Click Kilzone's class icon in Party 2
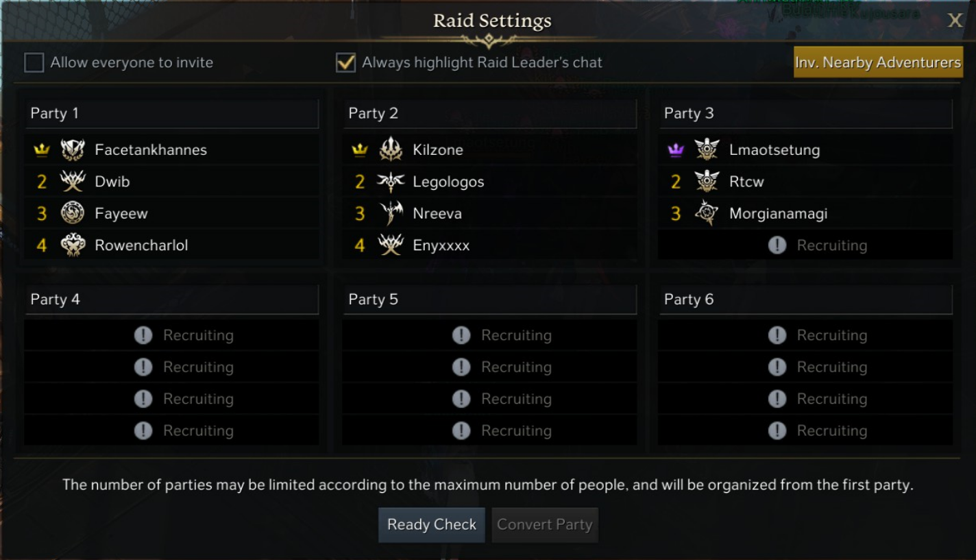The image size is (976, 560). pos(391,149)
